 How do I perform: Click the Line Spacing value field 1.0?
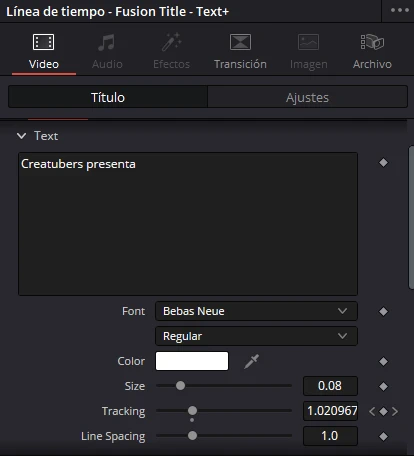[x=330, y=436]
